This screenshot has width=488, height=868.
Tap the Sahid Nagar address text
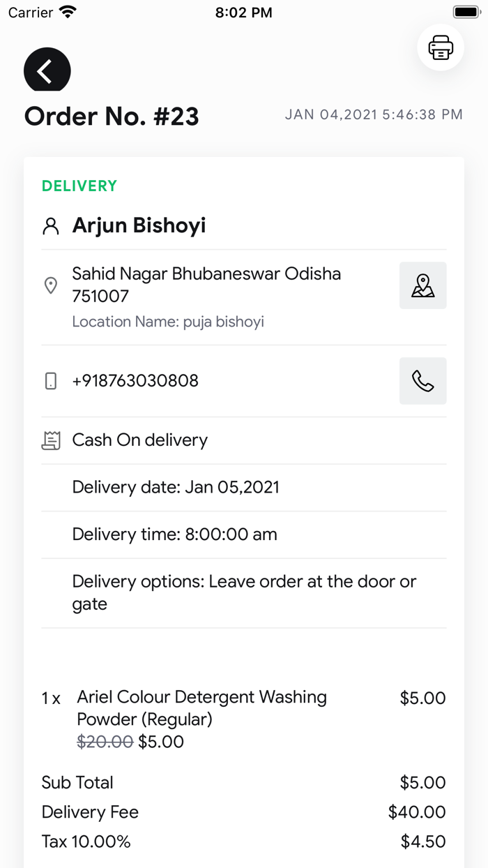pyautogui.click(x=206, y=285)
